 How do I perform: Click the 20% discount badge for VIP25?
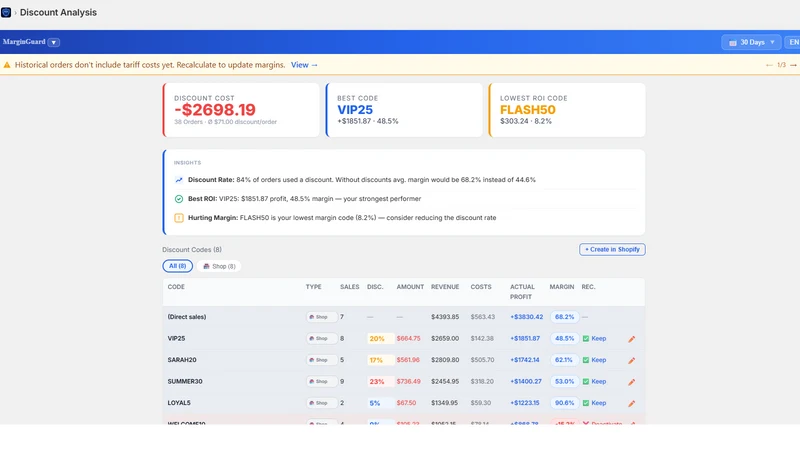380,338
